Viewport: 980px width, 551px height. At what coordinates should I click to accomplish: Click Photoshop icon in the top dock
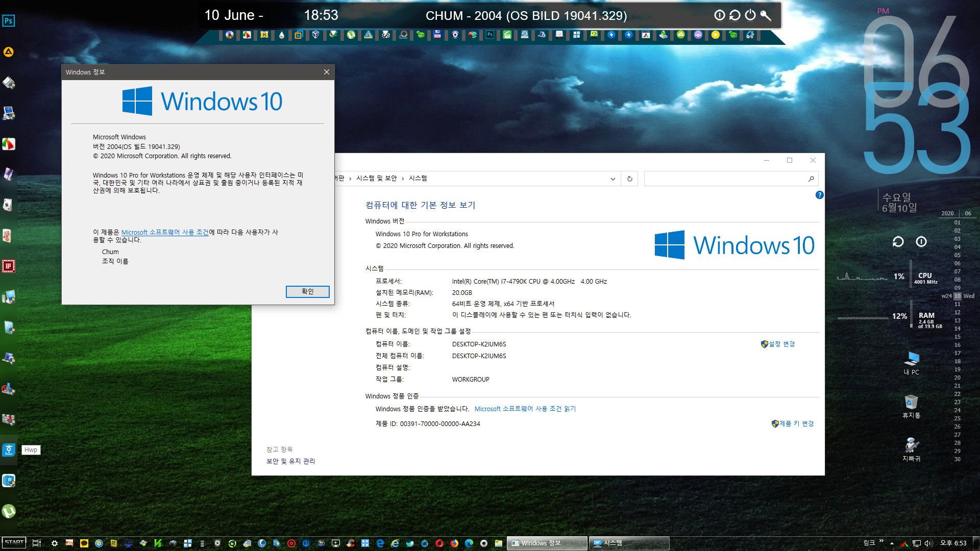pyautogui.click(x=489, y=35)
